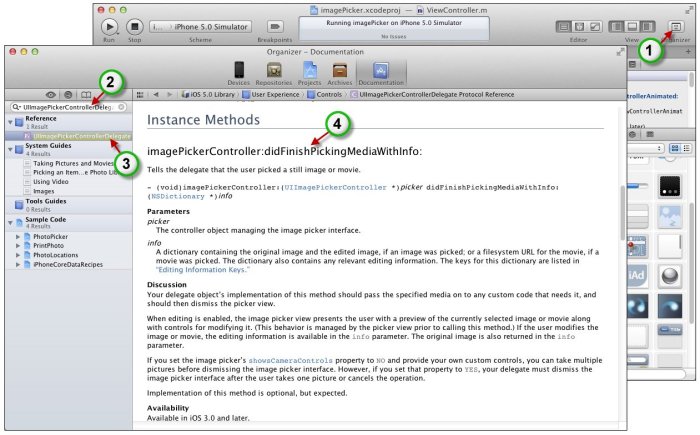Click the documentation vertical scrollbar

(622, 212)
